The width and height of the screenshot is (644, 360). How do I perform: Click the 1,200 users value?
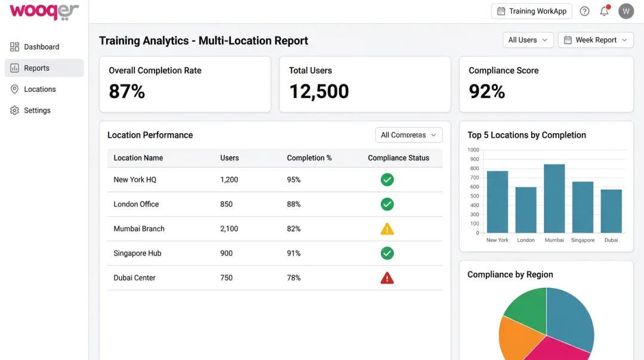point(229,180)
